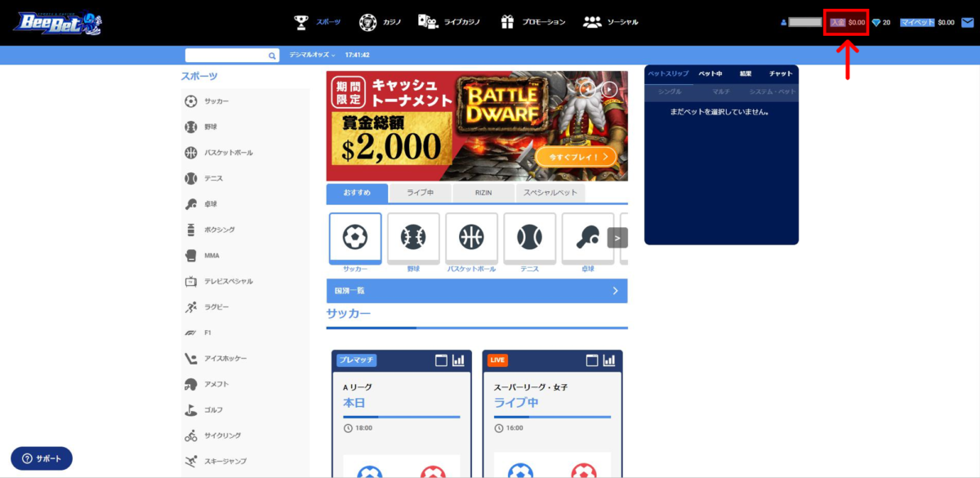
Task: Click the table tennis tile in carousel
Action: pos(587,239)
